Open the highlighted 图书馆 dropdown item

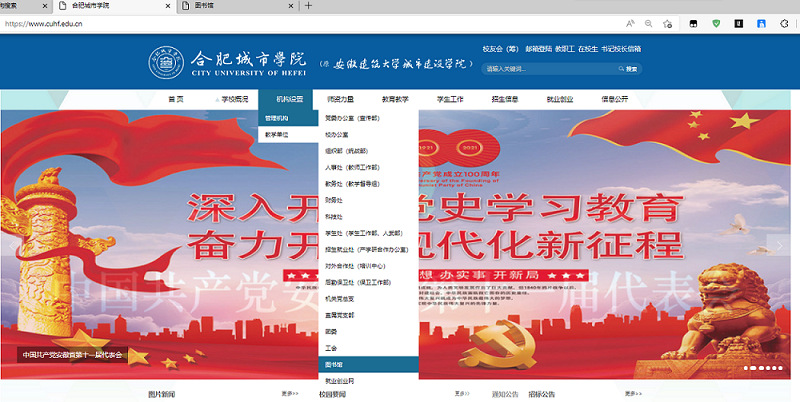[368, 365]
